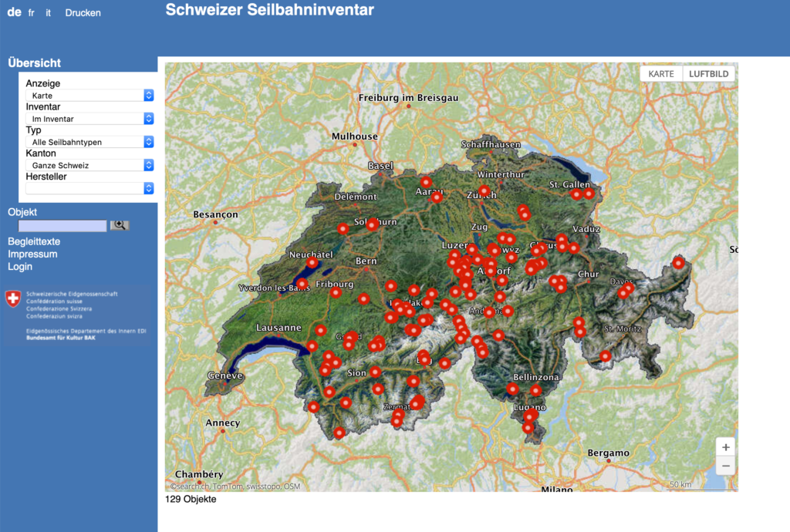Open the Übersicht section

34,63
